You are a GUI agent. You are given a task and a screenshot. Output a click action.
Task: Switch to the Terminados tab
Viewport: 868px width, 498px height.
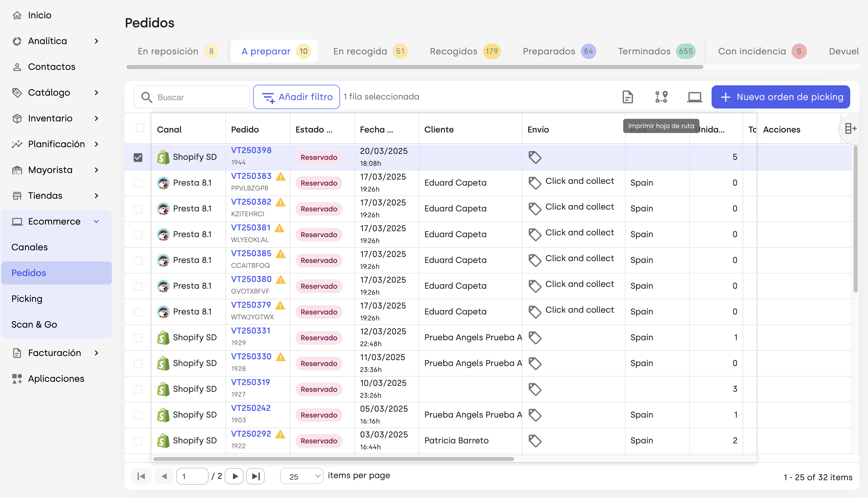click(657, 51)
